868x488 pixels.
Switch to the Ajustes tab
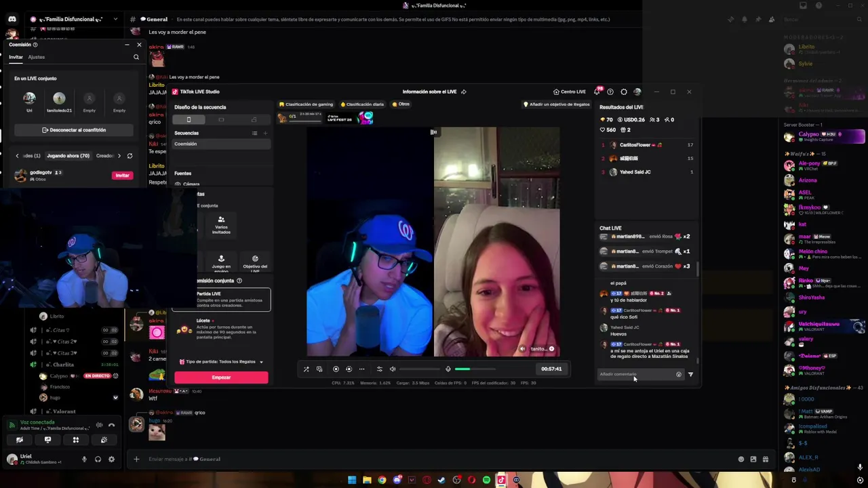[37, 57]
